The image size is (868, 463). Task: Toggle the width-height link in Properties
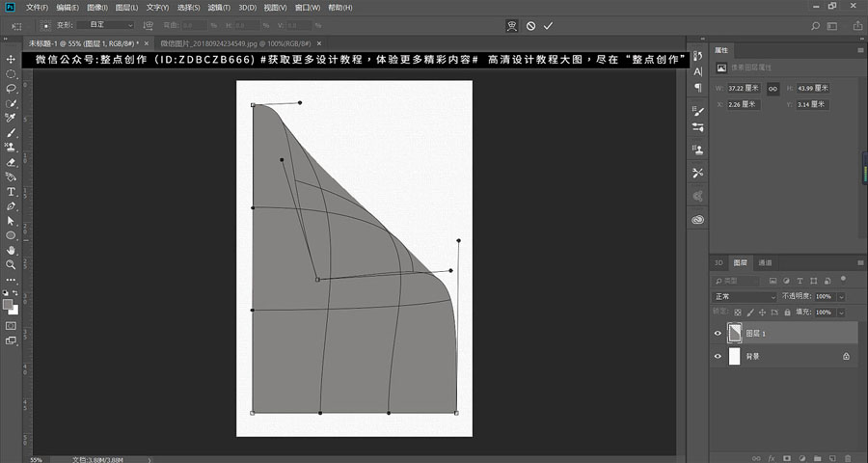pyautogui.click(x=773, y=89)
